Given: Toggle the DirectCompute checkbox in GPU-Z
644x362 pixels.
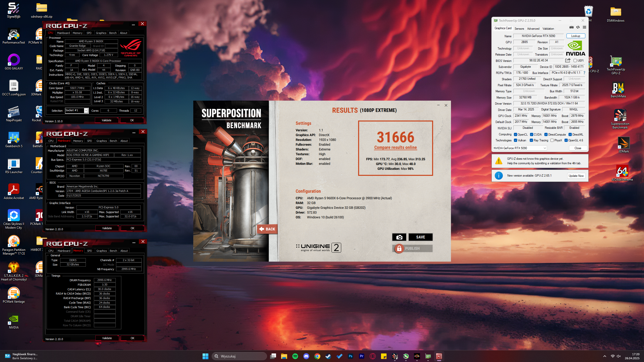Looking at the screenshot, I should coord(546,135).
